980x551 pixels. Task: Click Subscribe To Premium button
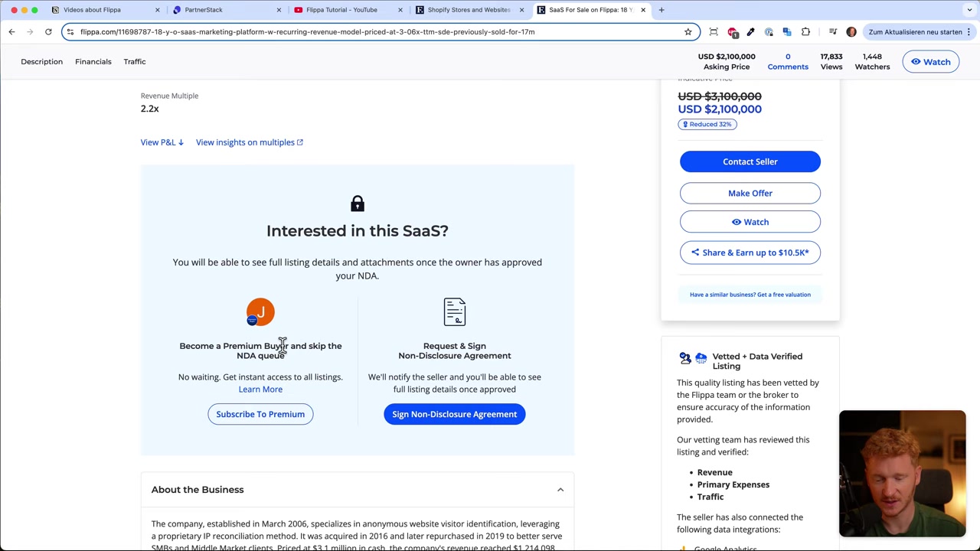tap(260, 414)
